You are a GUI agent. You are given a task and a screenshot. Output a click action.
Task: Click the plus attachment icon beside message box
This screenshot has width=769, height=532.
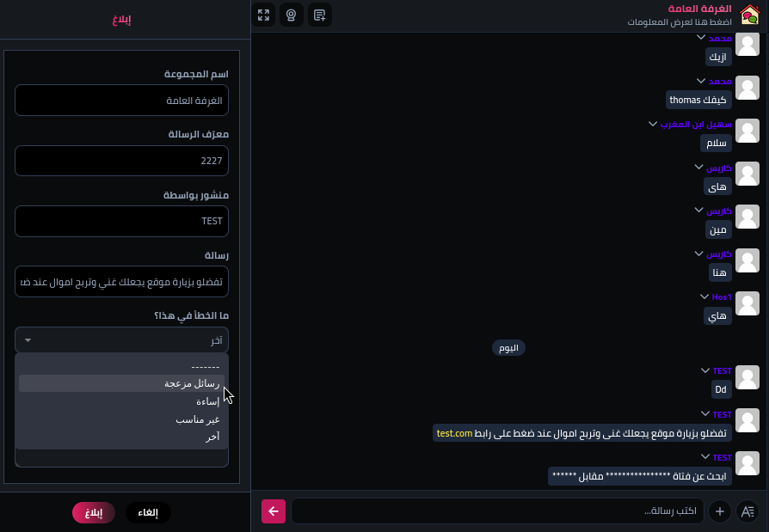tap(719, 511)
